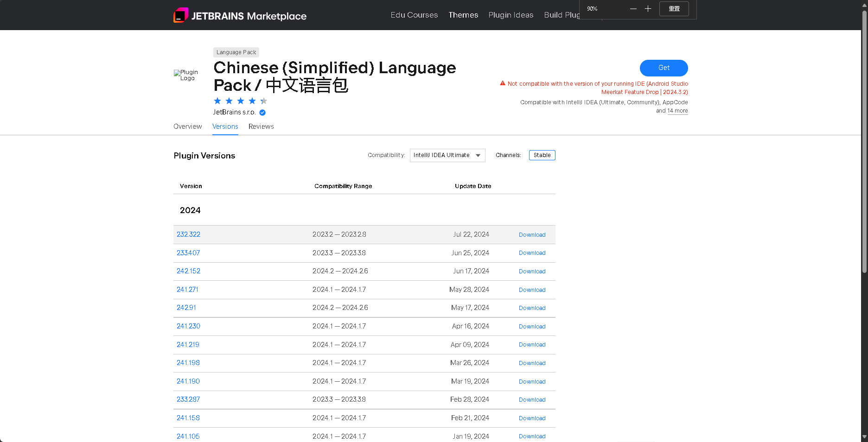This screenshot has width=868, height=442.
Task: Click the page vertical scrollbar thumb
Action: 864,141
